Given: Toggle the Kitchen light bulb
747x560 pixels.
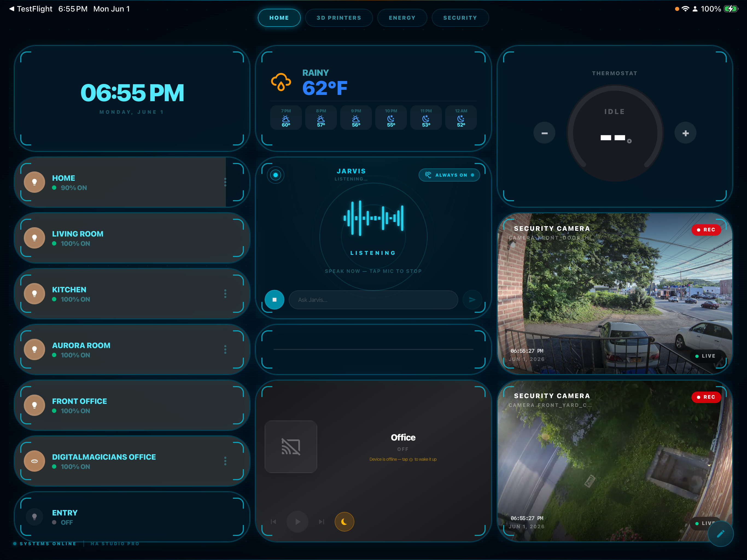Looking at the screenshot, I should coord(34,293).
